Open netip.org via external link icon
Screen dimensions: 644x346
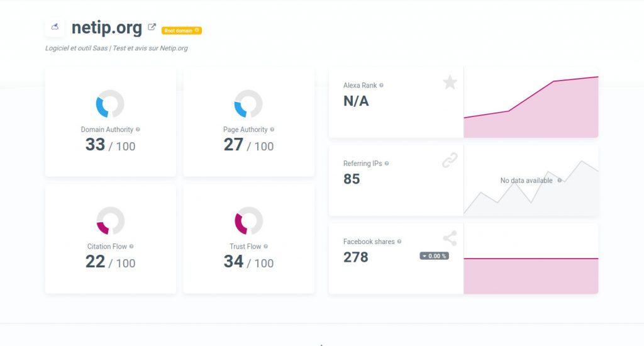pos(152,27)
